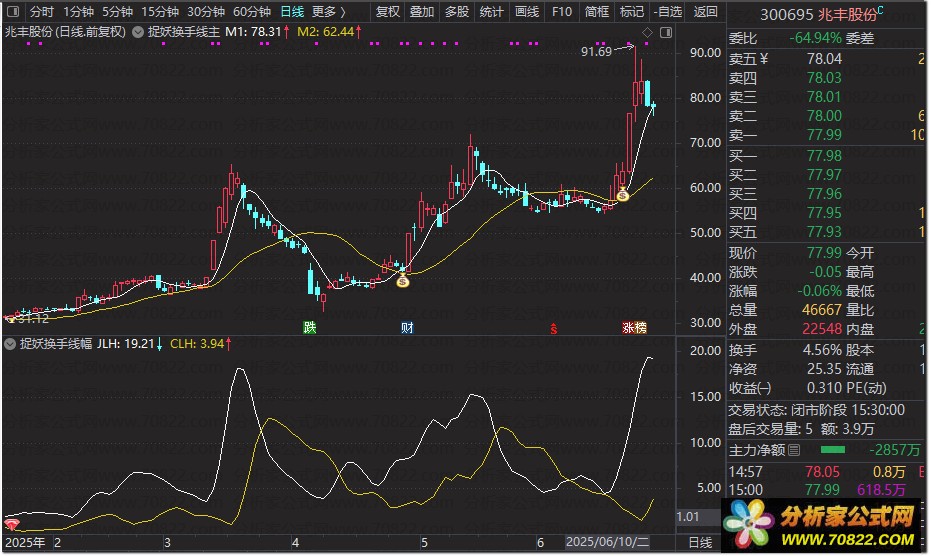The height and width of the screenshot is (556, 931).
Task: Select the 5分钟 period tab
Action: coord(117,11)
